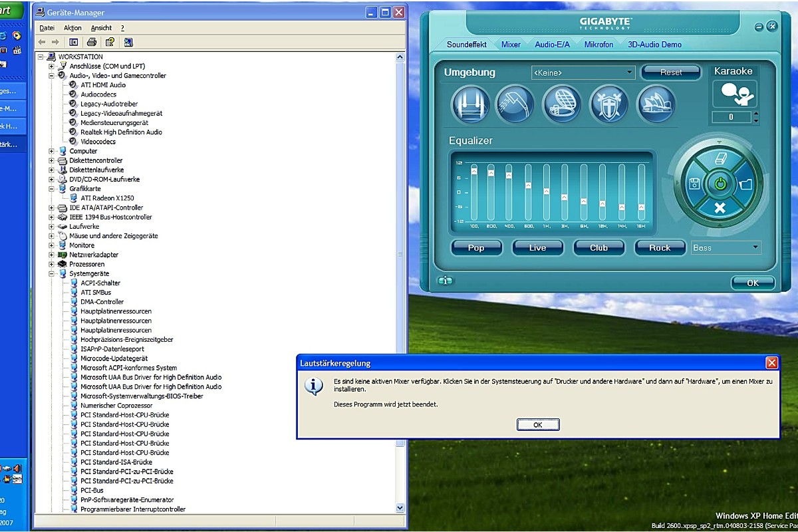Viewport: 798px width, 532px height.
Task: Collapse Audio-, Video- und Gamecontroller node
Action: click(51, 76)
